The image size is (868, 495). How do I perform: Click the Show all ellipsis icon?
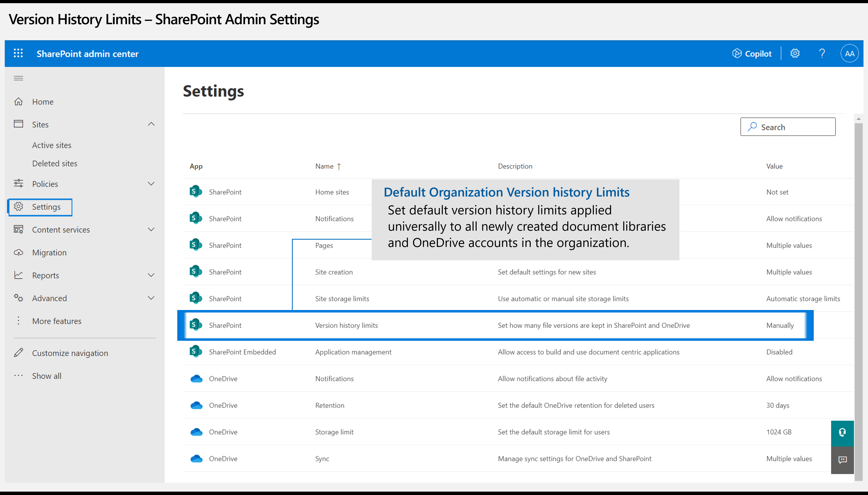(18, 376)
